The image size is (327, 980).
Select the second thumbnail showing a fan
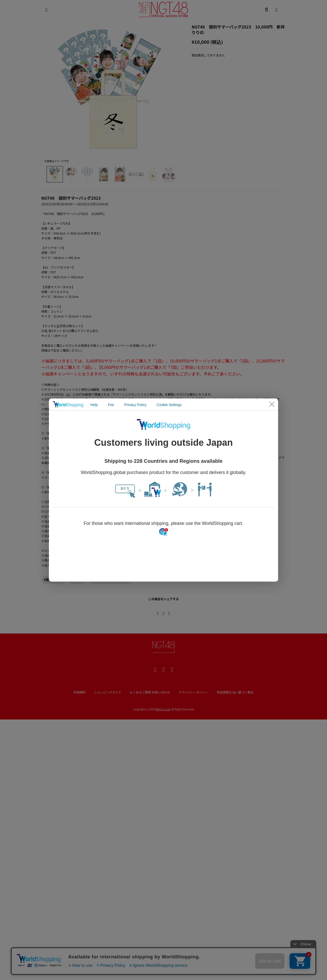[71, 174]
